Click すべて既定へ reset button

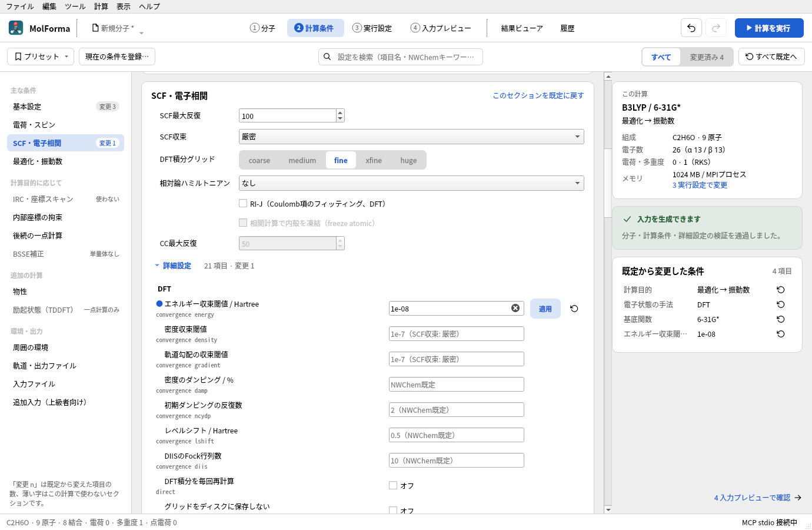point(771,57)
